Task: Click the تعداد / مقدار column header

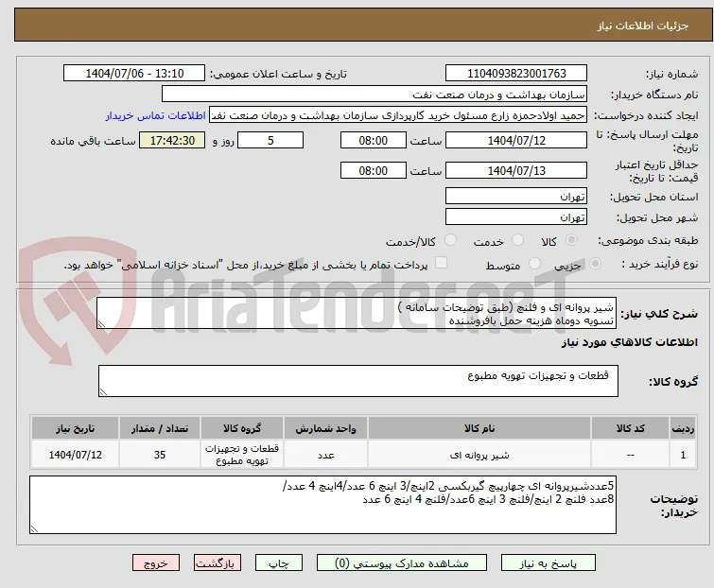Action: (160, 428)
